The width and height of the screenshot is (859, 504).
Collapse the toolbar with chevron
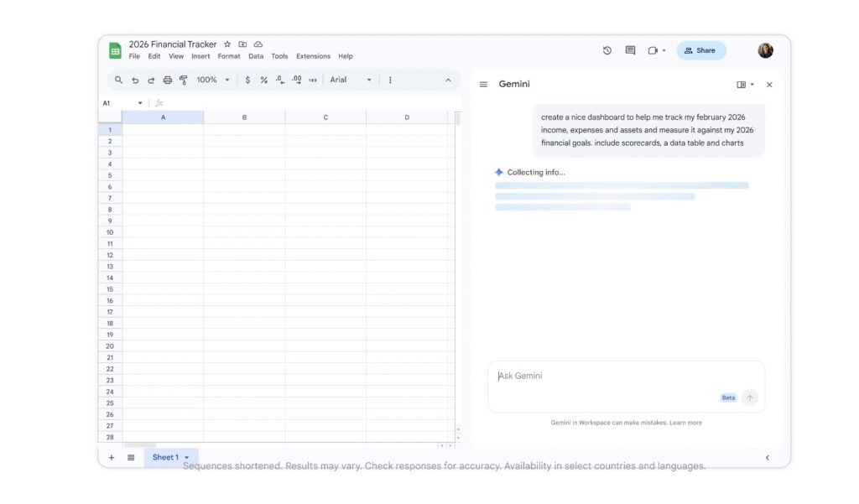click(447, 81)
